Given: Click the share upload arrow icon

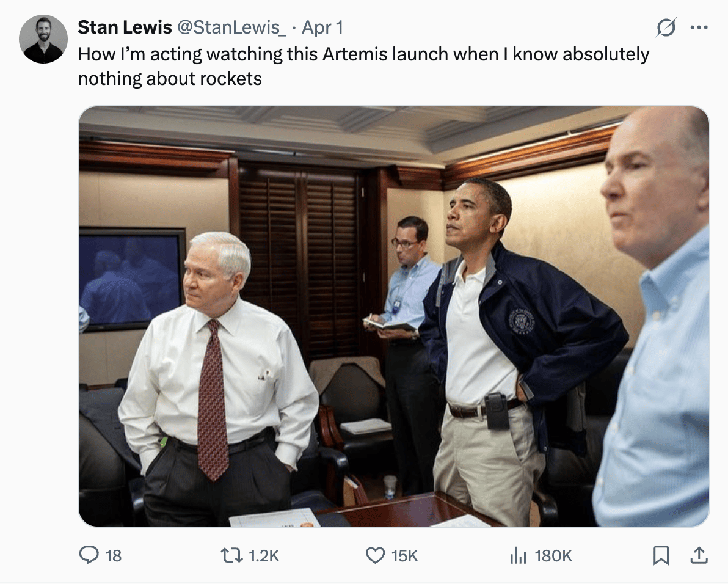Looking at the screenshot, I should pyautogui.click(x=699, y=555).
